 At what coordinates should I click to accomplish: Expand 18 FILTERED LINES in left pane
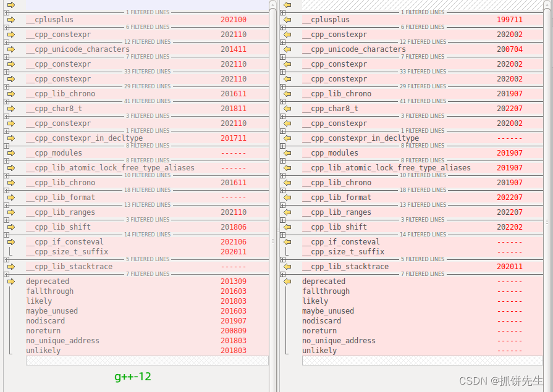[x=6, y=190]
